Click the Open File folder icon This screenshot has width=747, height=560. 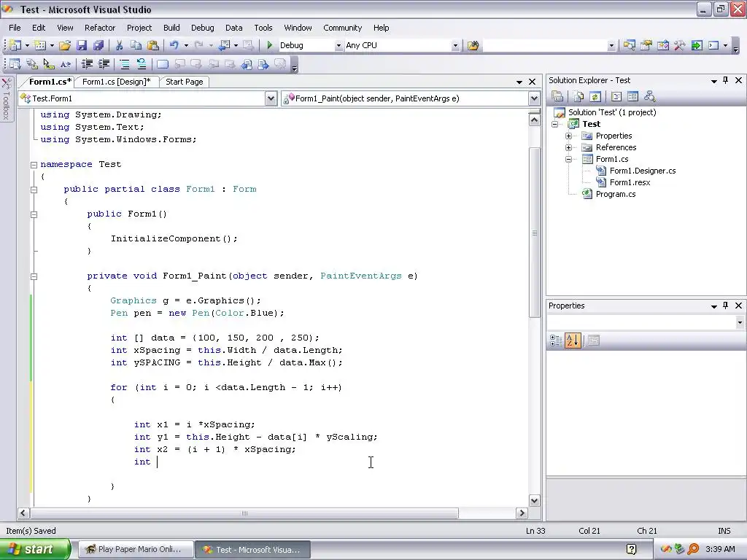point(65,45)
